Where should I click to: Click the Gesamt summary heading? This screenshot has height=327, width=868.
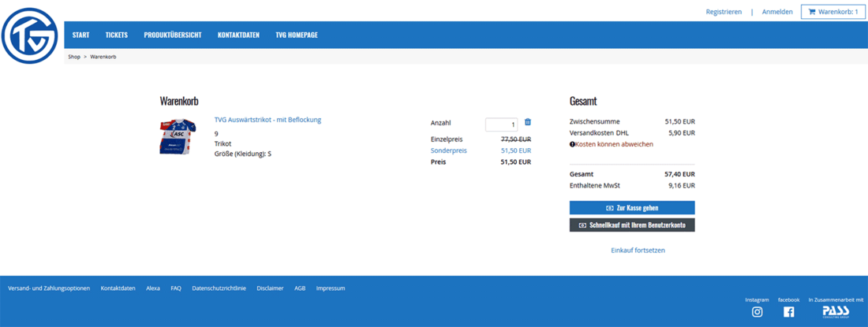click(583, 101)
